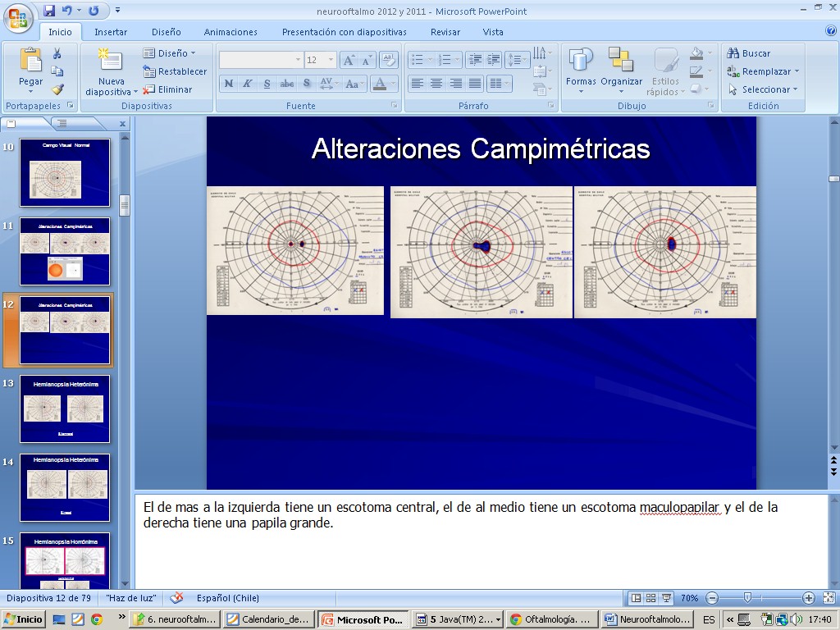Expand the Diseño layout dropdown
Image resolution: width=840 pixels, height=630 pixels.
coord(170,53)
